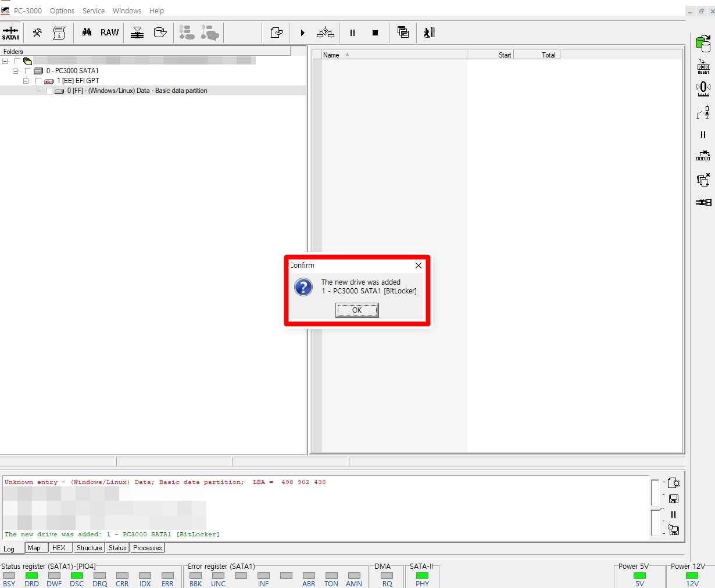Click the Folders panel header
715x588 pixels.
pos(145,51)
